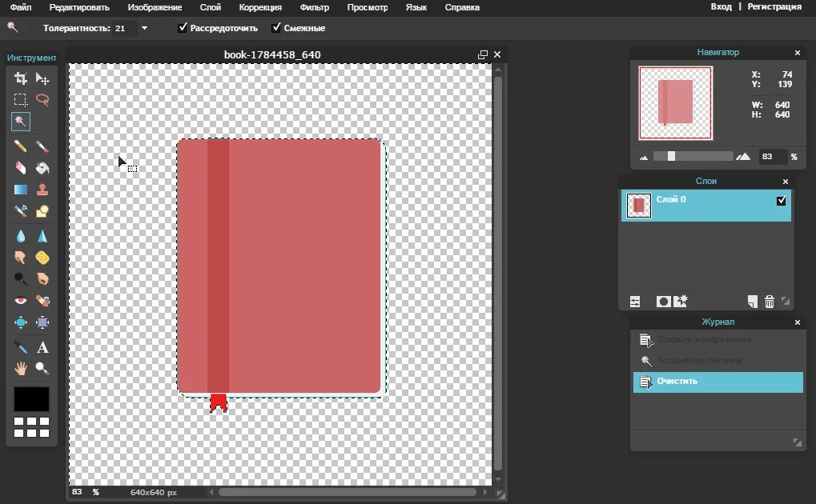Select the Paint Bucket tool
This screenshot has width=816, height=504.
[42, 167]
